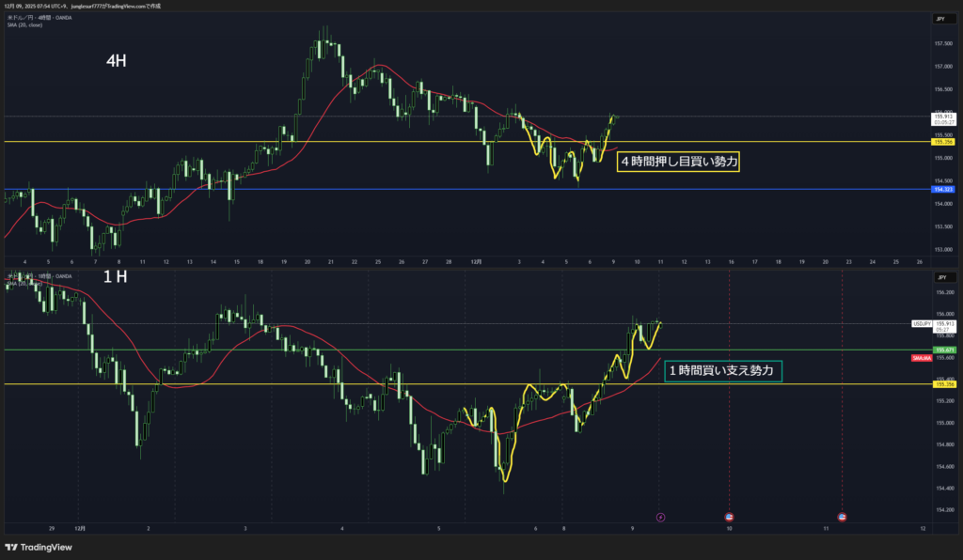The height and width of the screenshot is (560, 963).
Task: Click the 4H text label on upper chart
Action: pos(117,62)
